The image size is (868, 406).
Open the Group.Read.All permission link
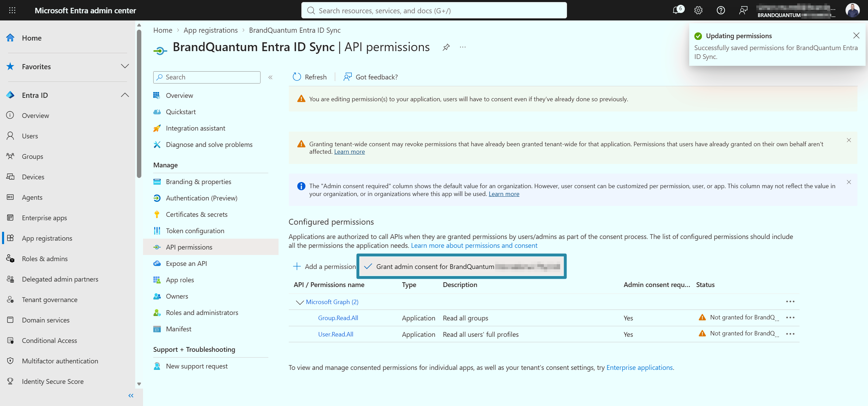338,318
